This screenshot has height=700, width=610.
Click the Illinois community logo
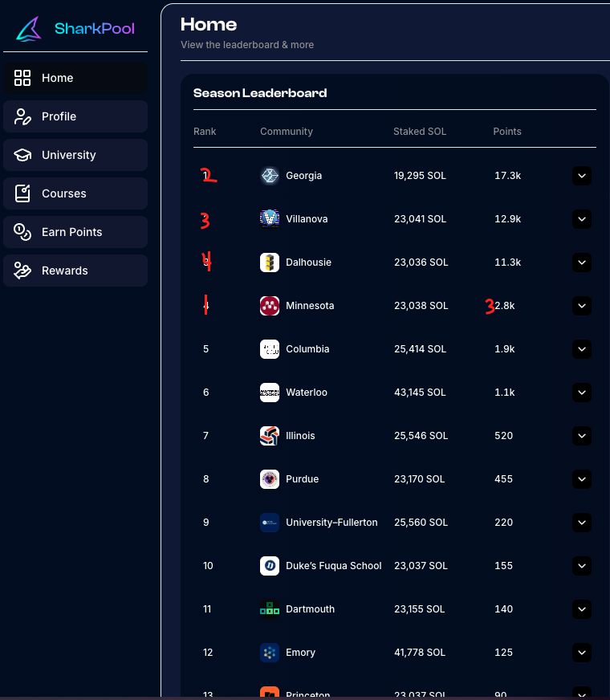click(x=270, y=435)
